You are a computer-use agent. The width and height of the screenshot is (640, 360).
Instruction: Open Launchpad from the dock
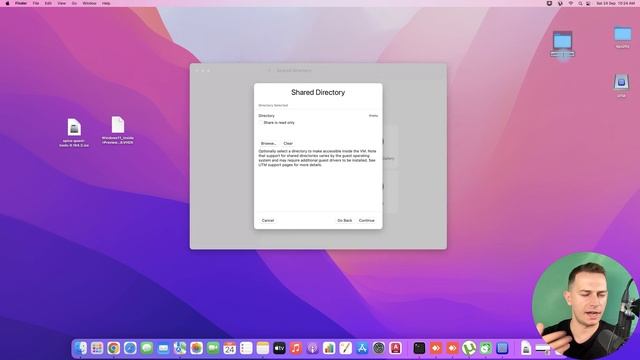click(97, 348)
